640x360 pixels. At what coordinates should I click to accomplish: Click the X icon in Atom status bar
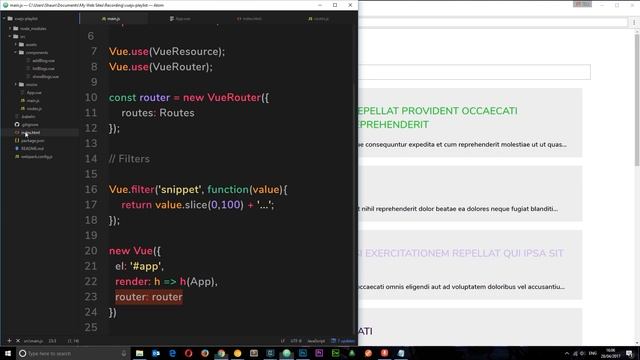point(18,341)
